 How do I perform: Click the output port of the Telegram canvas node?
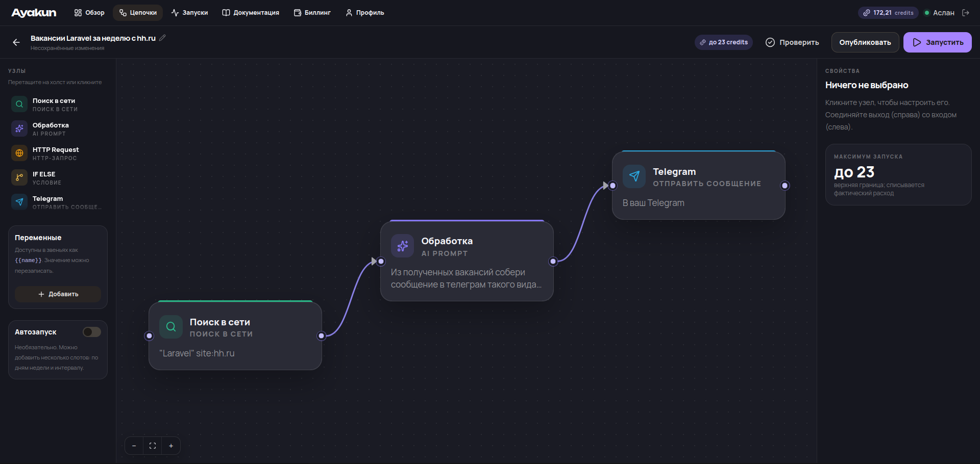[x=785, y=186]
